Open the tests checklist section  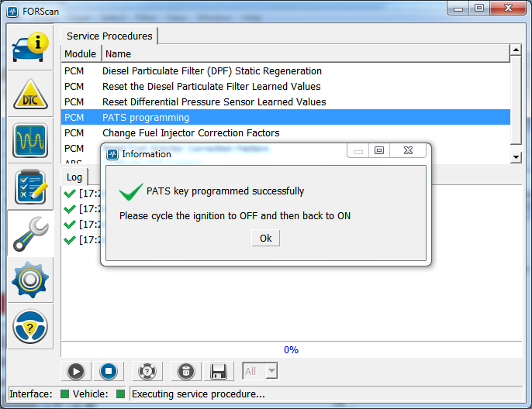click(31, 187)
